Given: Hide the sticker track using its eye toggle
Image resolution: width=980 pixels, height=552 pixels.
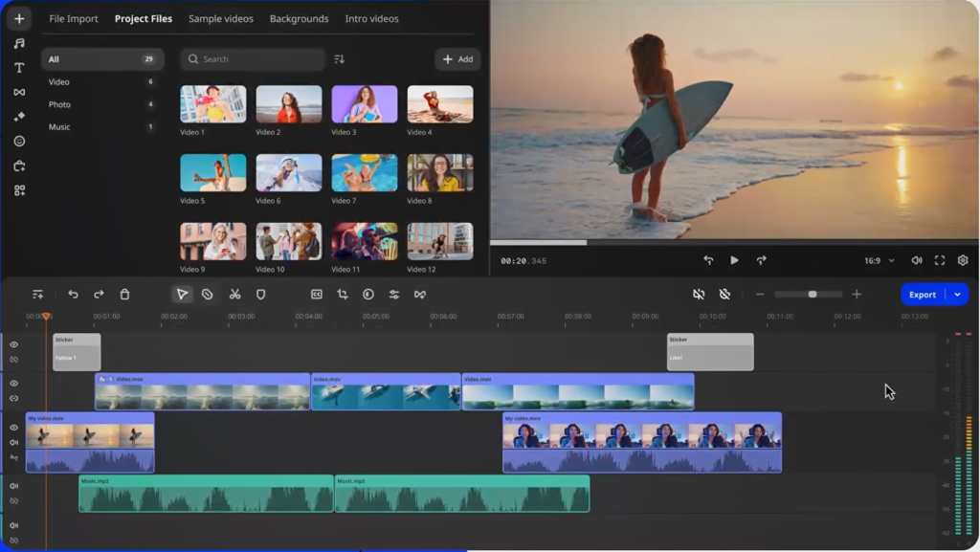Looking at the screenshot, I should point(16,343).
